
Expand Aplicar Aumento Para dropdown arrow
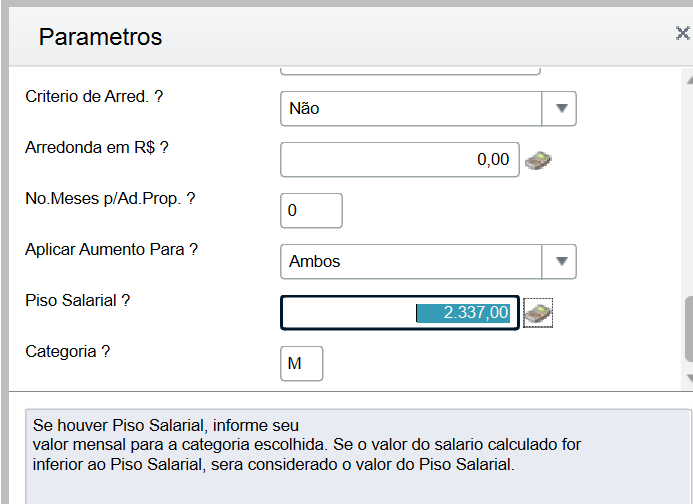pyautogui.click(x=560, y=261)
